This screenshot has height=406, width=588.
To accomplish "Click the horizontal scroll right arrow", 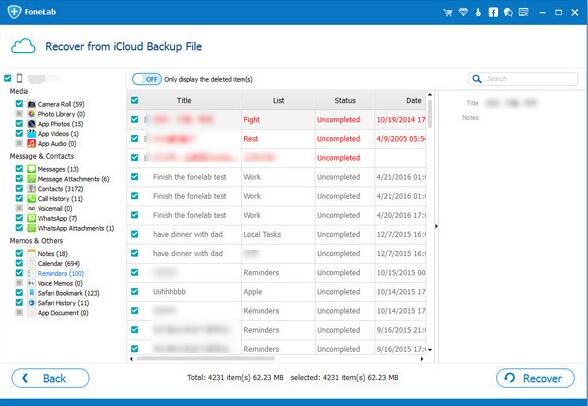I will [422, 359].
